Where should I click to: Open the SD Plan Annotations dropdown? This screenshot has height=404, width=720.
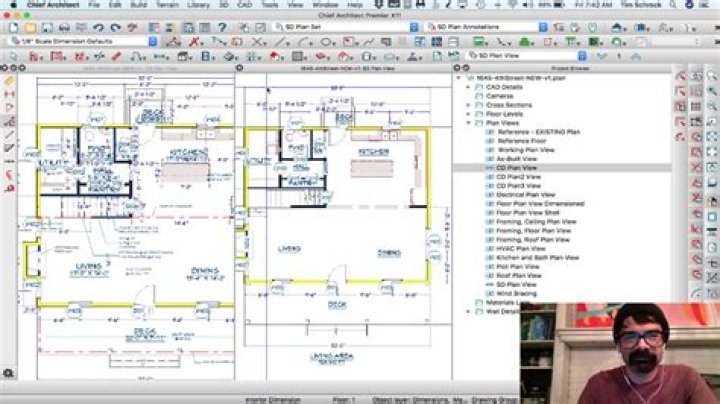click(x=543, y=27)
